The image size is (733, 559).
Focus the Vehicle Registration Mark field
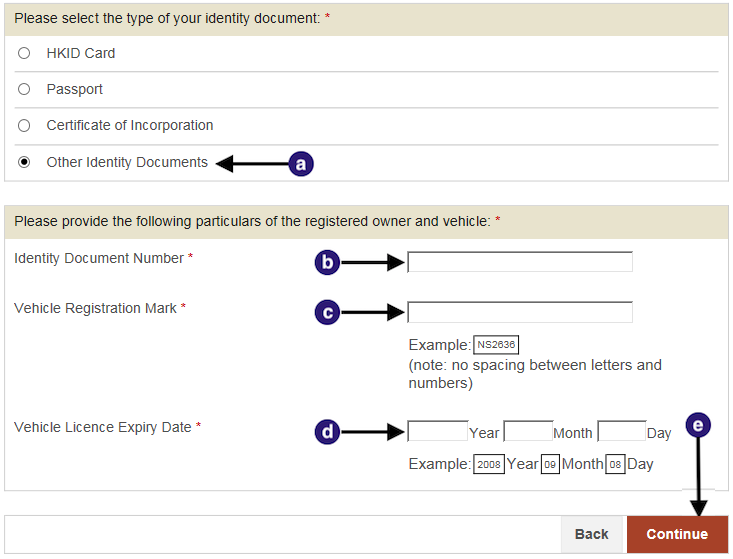tap(520, 312)
